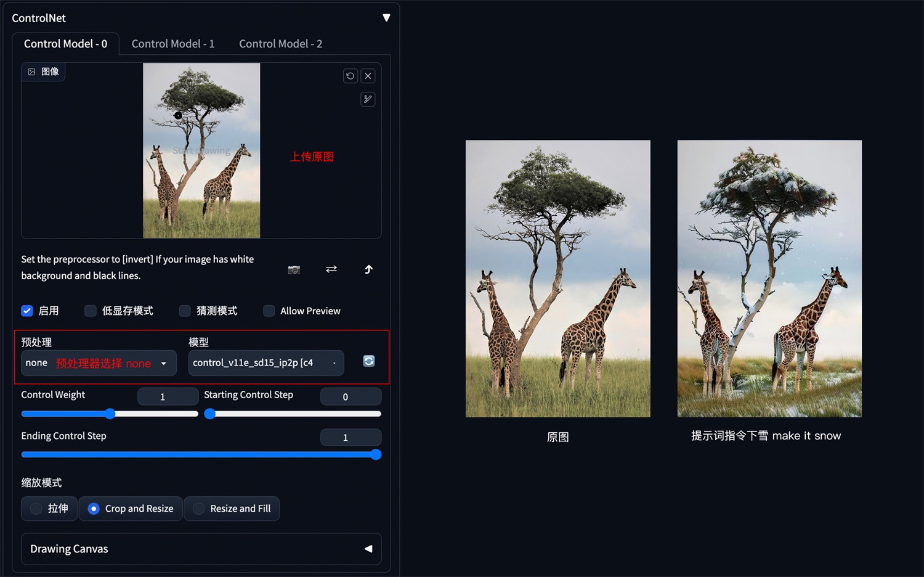Screen dimensions: 924x577
Task: Enable 低显存模式 low VRAM checkbox
Action: tap(91, 311)
